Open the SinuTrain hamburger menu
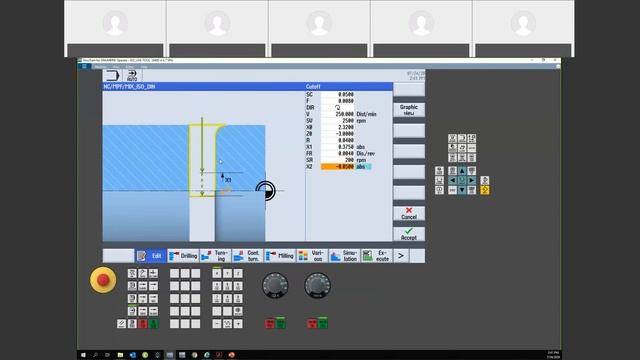Image resolution: width=640 pixels, height=360 pixels. [84, 67]
